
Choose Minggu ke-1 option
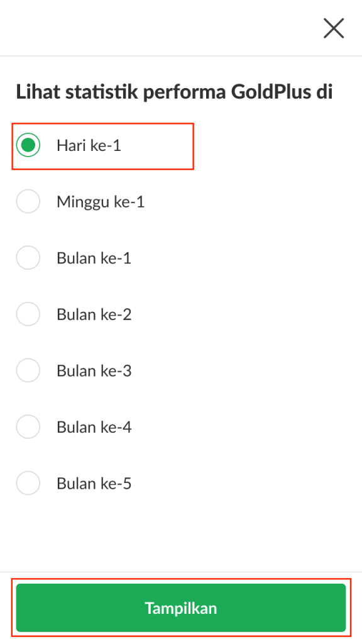pyautogui.click(x=28, y=201)
